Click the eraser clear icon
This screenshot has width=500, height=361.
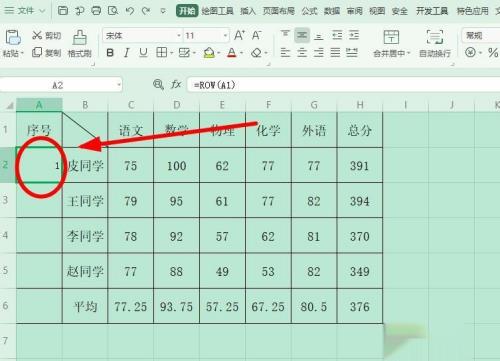tap(256, 53)
